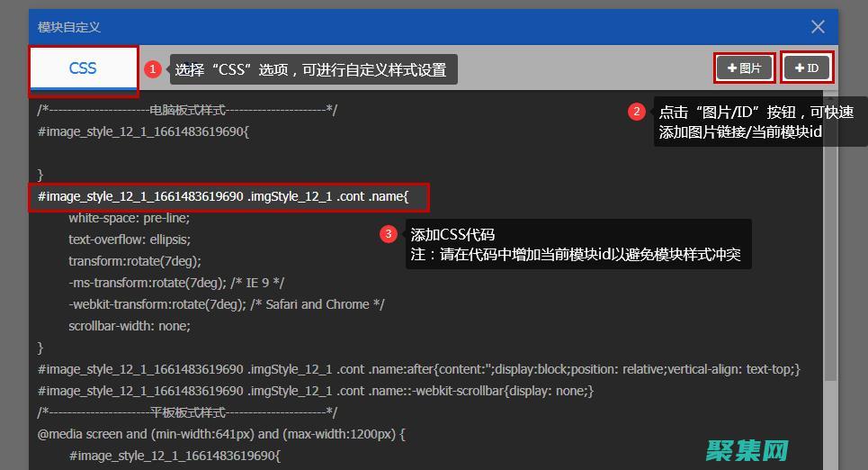The height and width of the screenshot is (470, 868).
Task: Click the 模块自定义 dialog title
Action: point(69,27)
